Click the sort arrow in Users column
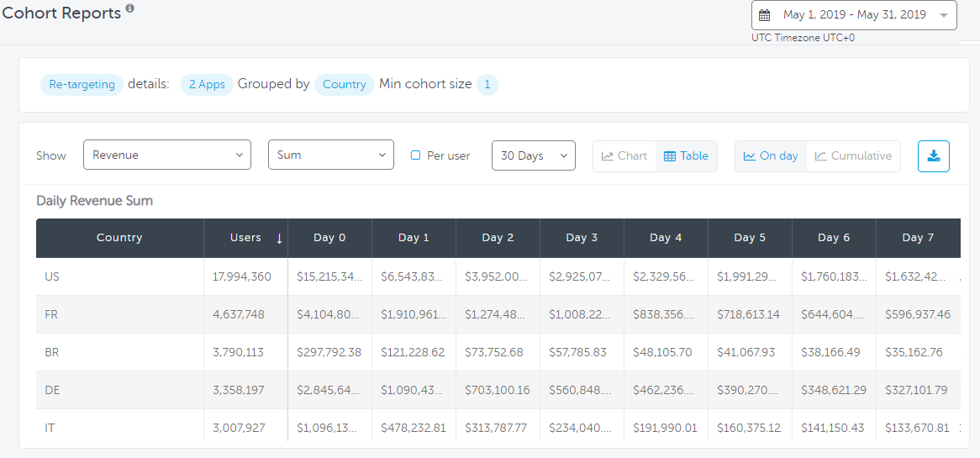The image size is (980, 458). pos(279,239)
